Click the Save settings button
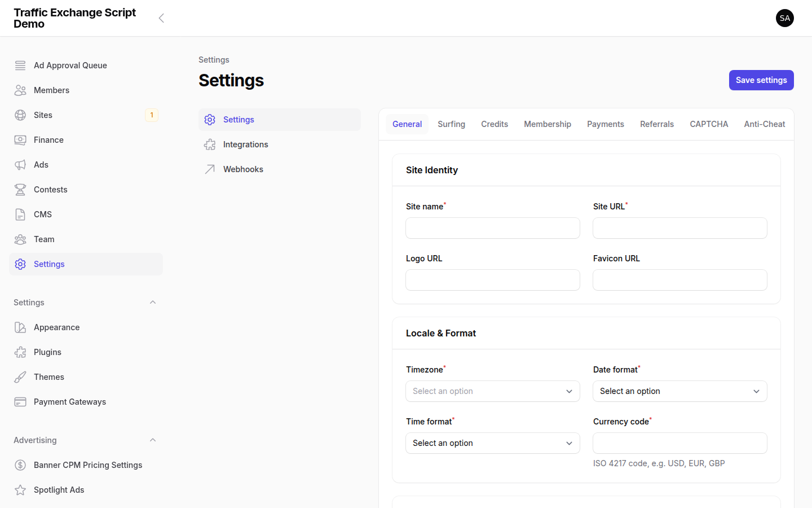 click(x=761, y=80)
